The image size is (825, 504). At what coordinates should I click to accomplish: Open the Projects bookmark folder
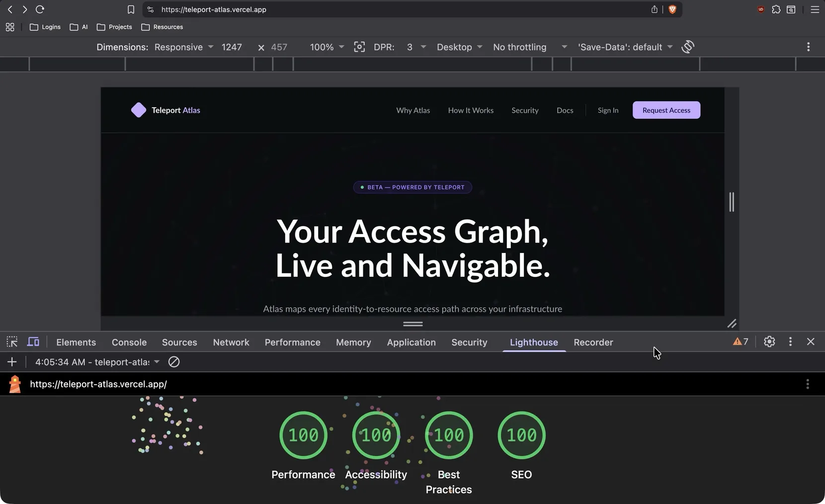114,27
